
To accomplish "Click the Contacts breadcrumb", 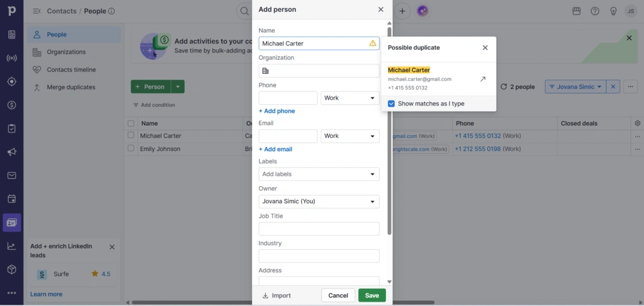I will (x=62, y=11).
